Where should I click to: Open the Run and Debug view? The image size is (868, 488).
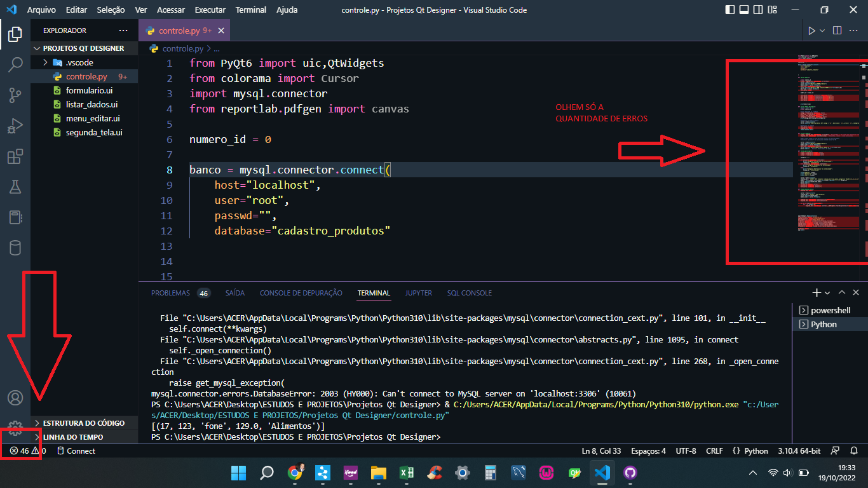(x=15, y=126)
